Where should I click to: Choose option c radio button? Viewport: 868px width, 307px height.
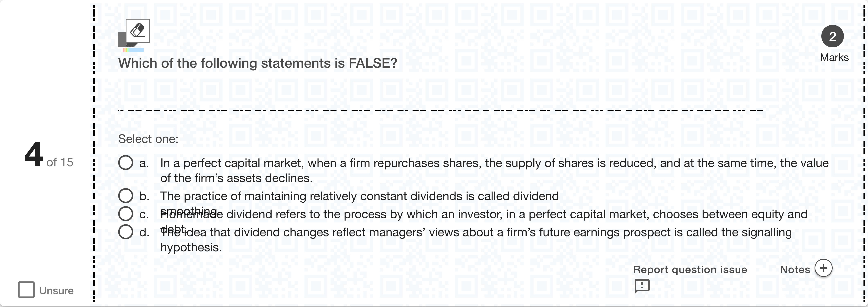(126, 214)
